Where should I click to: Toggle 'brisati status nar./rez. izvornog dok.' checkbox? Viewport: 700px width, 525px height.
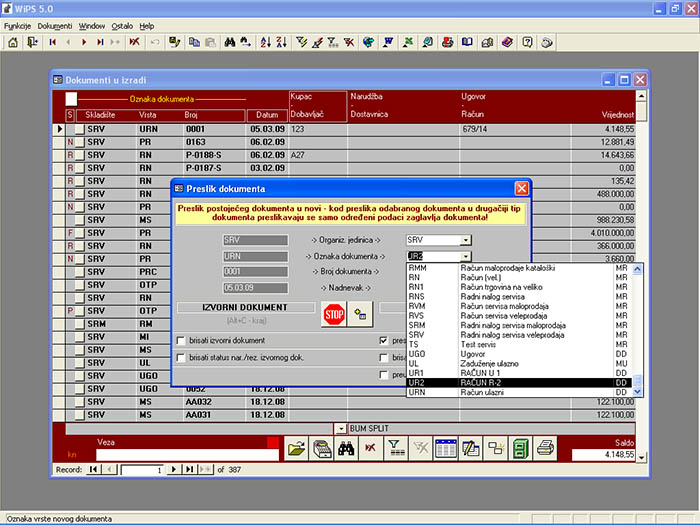tap(181, 358)
